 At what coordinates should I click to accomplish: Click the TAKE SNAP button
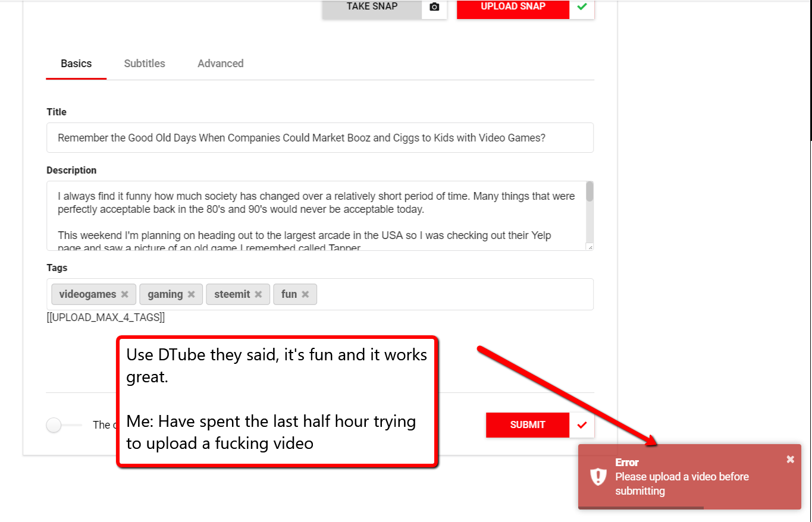372,7
